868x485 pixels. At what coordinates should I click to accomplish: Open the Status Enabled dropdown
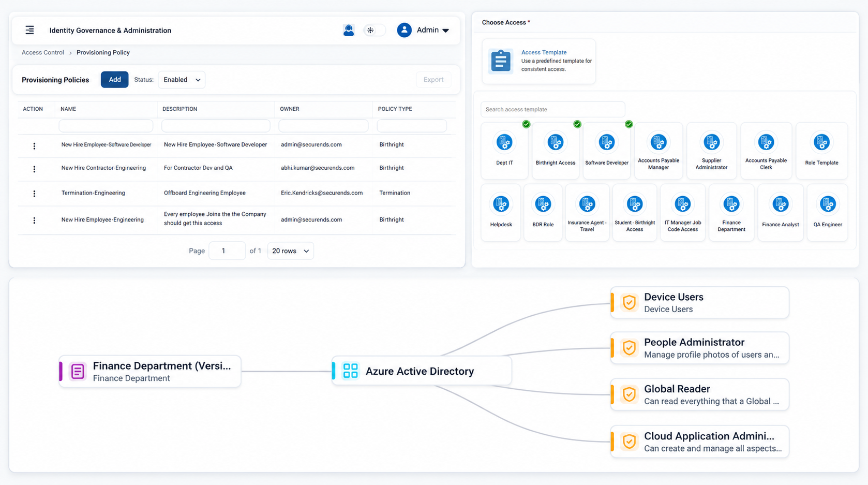point(182,80)
